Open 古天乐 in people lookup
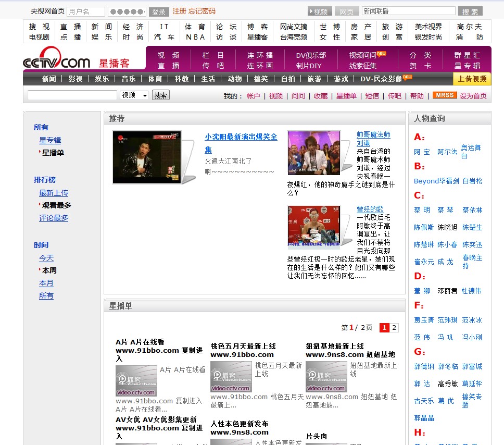The height and width of the screenshot is (445, 504). click(424, 401)
